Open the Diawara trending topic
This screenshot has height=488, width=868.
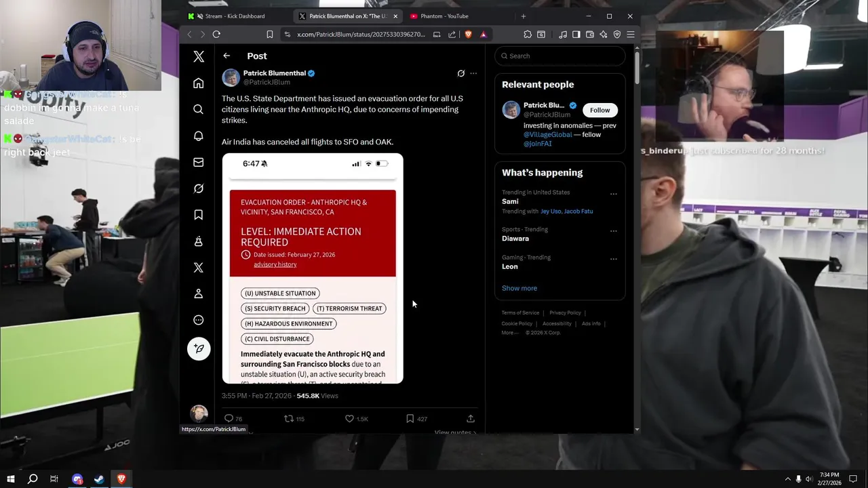515,239
